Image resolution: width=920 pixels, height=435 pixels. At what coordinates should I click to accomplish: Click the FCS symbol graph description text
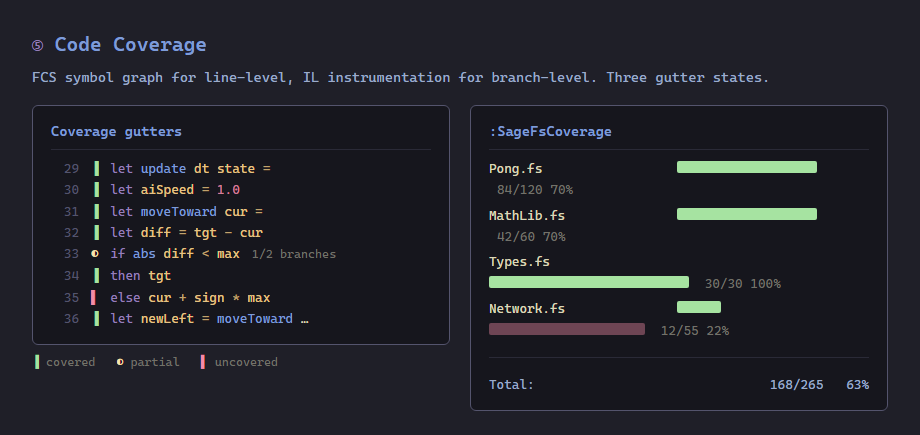tap(400, 77)
